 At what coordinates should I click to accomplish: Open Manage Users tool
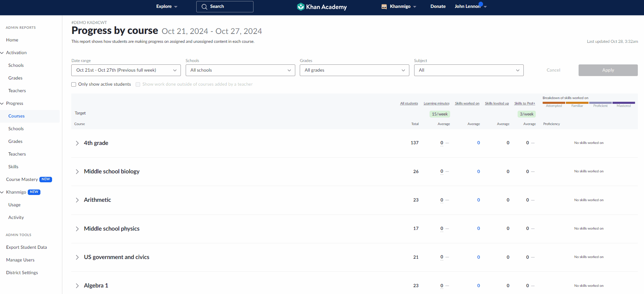click(x=20, y=260)
